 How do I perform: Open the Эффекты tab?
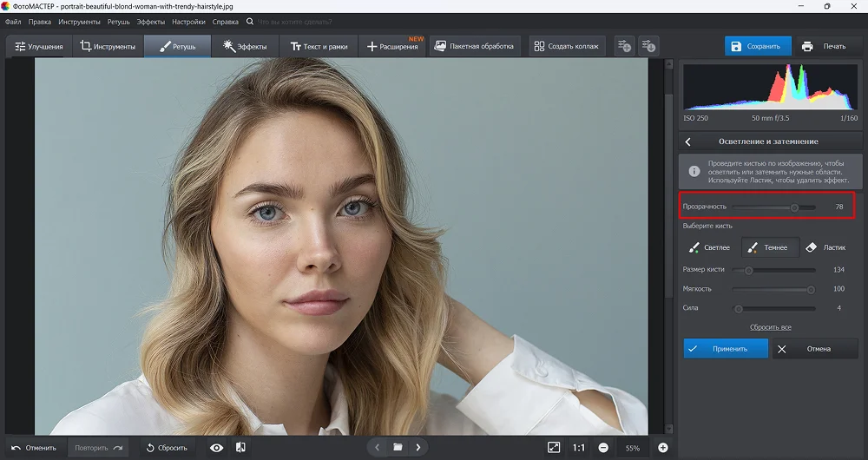pyautogui.click(x=245, y=47)
